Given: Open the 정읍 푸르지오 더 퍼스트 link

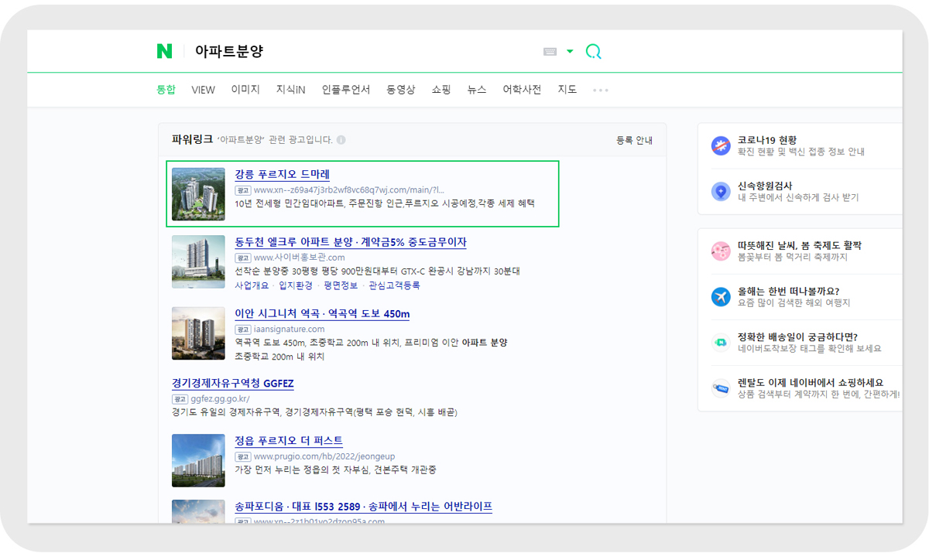Looking at the screenshot, I should pyautogui.click(x=289, y=440).
